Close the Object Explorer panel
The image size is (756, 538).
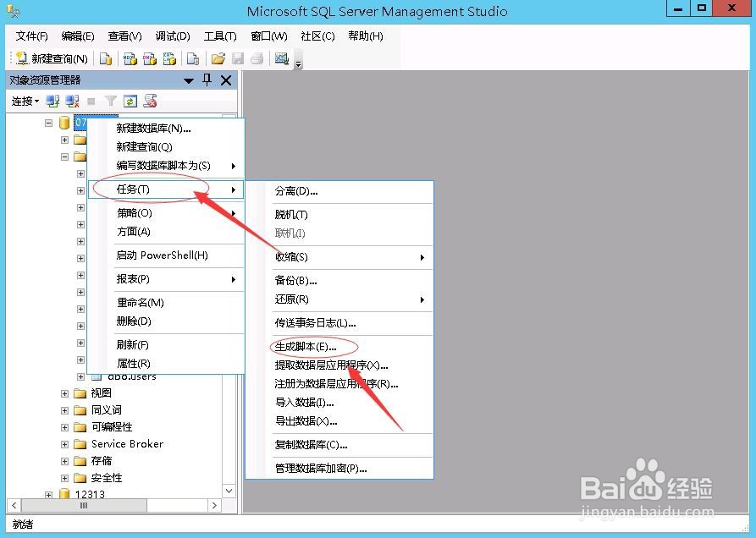coord(226,80)
